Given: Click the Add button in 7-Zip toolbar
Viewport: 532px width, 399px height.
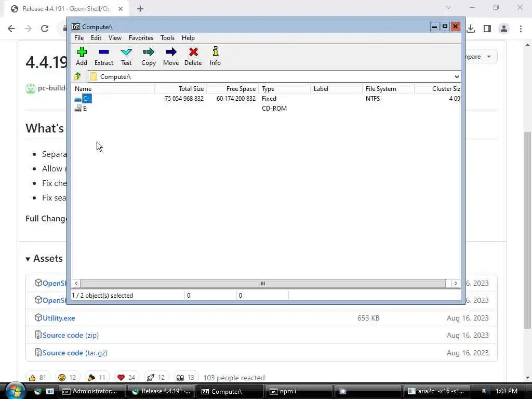Looking at the screenshot, I should pos(82,56).
